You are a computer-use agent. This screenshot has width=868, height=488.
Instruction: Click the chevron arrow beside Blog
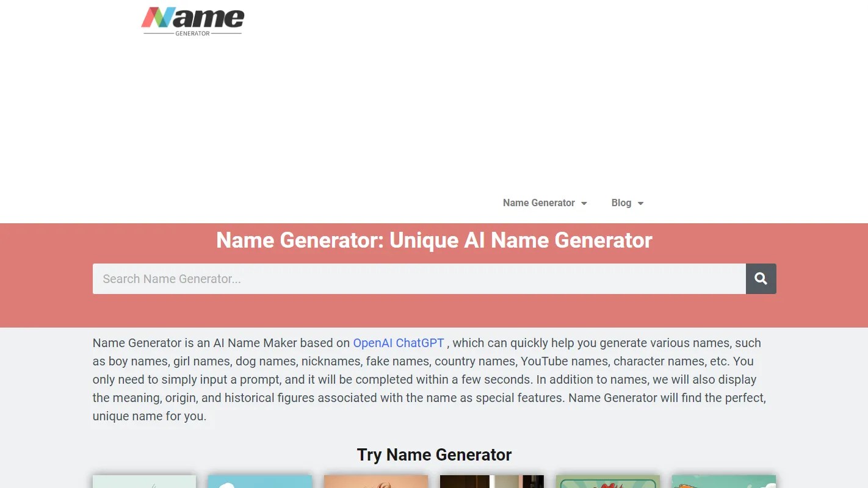pos(640,203)
